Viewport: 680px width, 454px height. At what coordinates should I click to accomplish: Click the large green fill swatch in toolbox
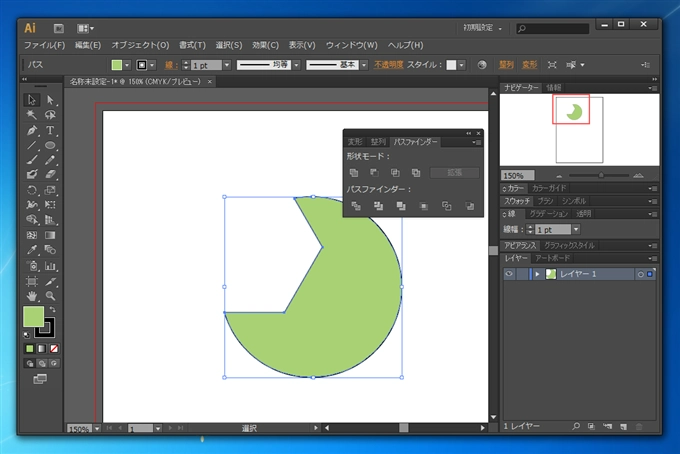click(33, 317)
